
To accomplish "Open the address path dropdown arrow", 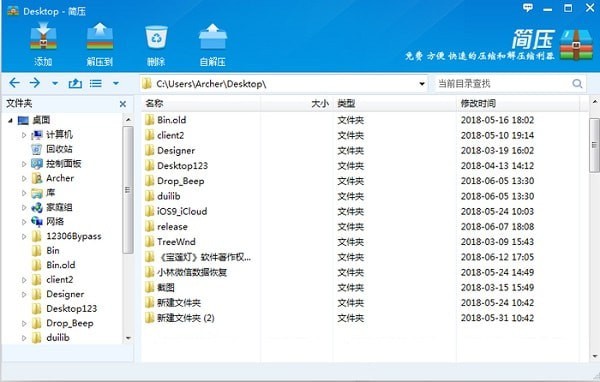I will (x=422, y=83).
